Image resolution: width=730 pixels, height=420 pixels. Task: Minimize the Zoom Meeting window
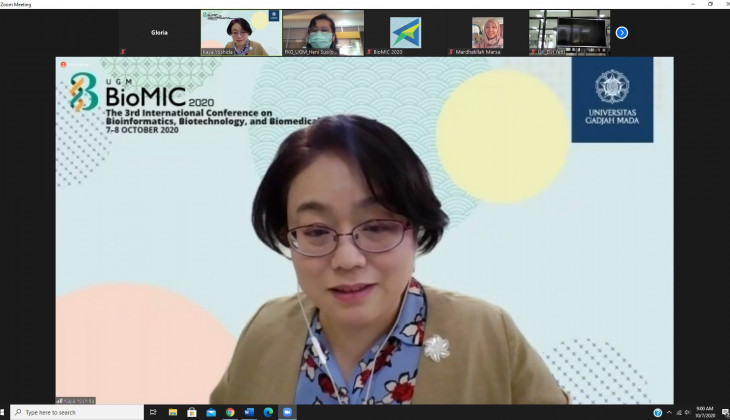point(693,4)
